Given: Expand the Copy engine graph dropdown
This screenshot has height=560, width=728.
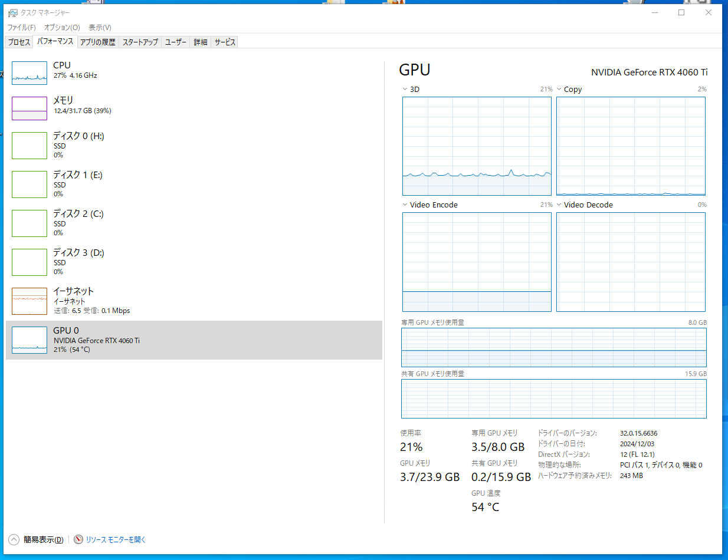Looking at the screenshot, I should (559, 90).
